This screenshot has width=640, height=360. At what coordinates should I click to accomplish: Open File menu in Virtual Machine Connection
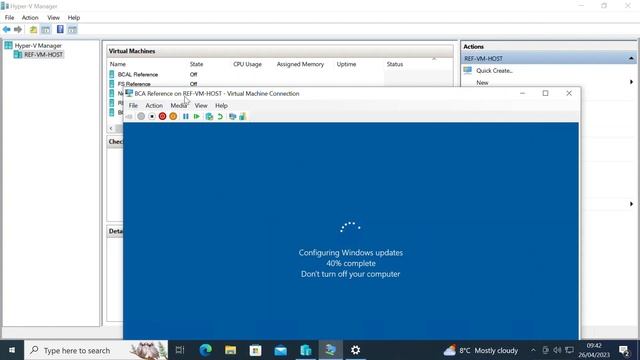click(x=133, y=105)
